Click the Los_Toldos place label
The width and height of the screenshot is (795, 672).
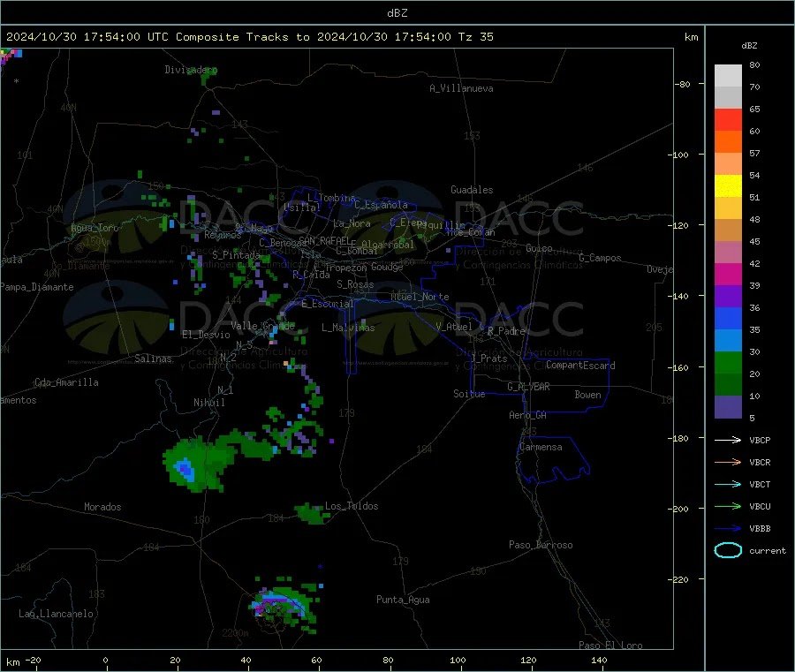point(352,506)
